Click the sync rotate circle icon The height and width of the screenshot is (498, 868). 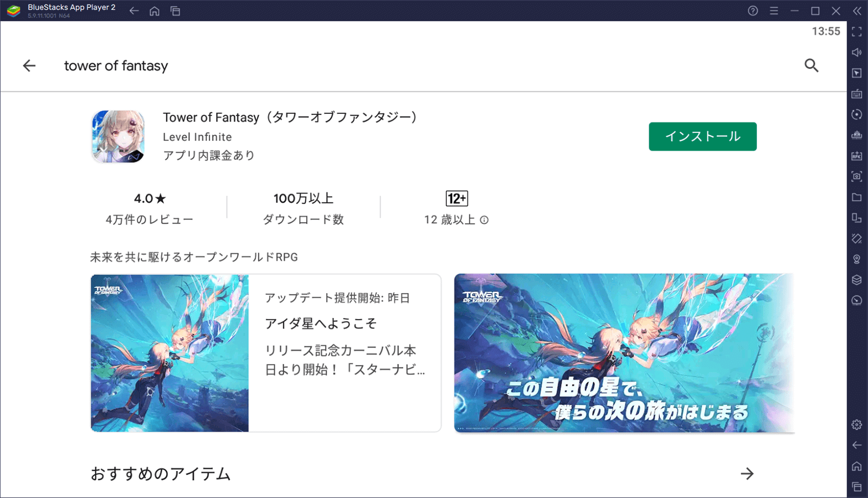tap(857, 114)
